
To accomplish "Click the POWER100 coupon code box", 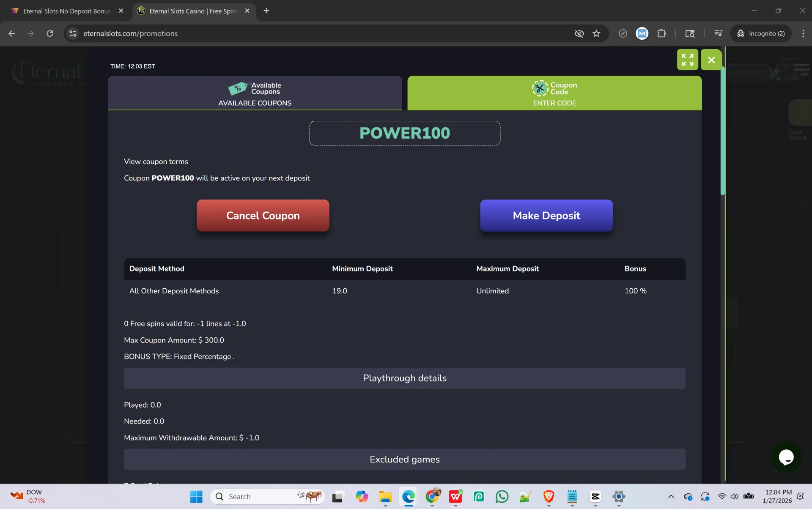I will pos(404,133).
